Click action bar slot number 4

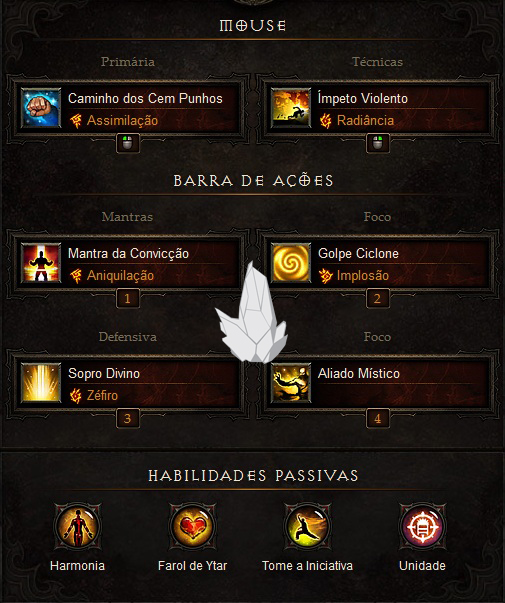pos(378,418)
